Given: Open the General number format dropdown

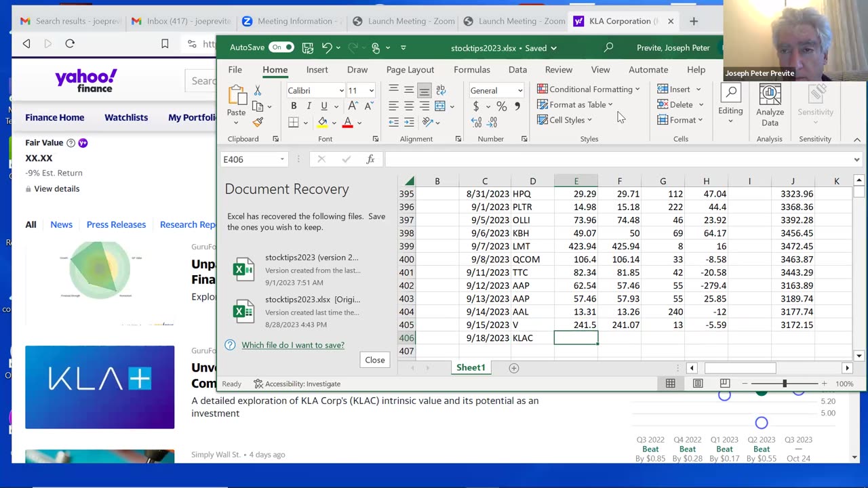Looking at the screenshot, I should click(520, 91).
